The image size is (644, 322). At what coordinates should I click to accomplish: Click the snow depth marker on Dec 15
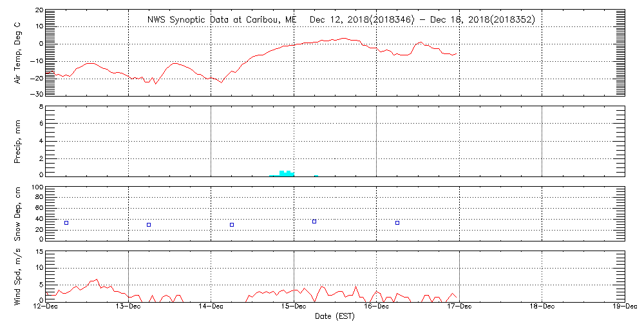coord(314,222)
